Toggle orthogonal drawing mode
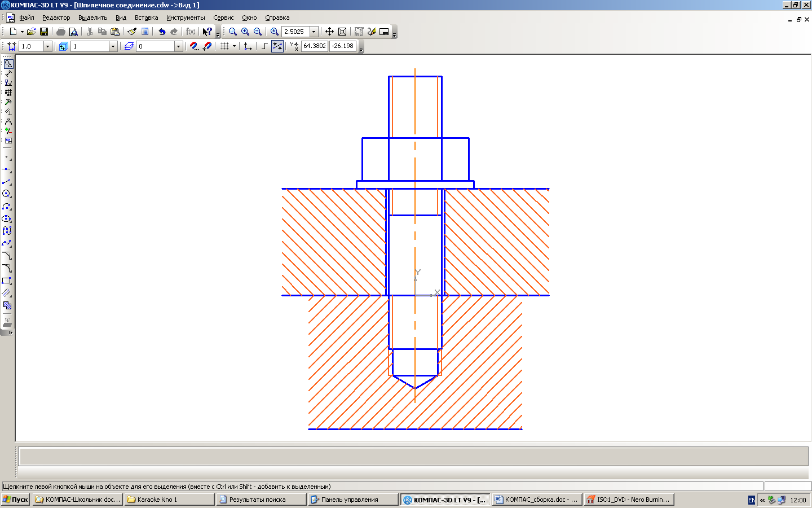This screenshot has width=812, height=508. [264, 46]
